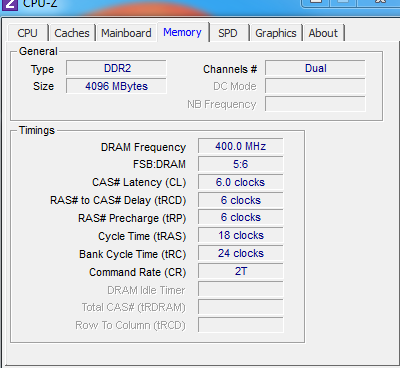Select the Size field showing 4096 MBytes

(x=116, y=86)
